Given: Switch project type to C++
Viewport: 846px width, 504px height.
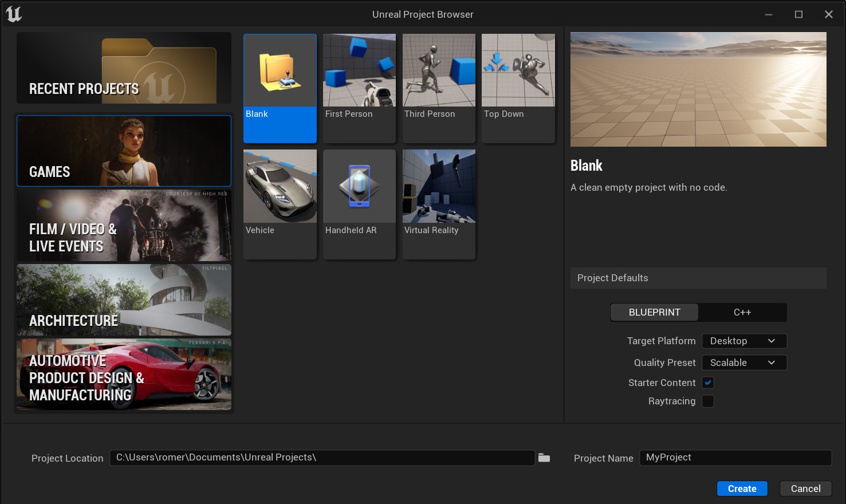Looking at the screenshot, I should (x=742, y=312).
